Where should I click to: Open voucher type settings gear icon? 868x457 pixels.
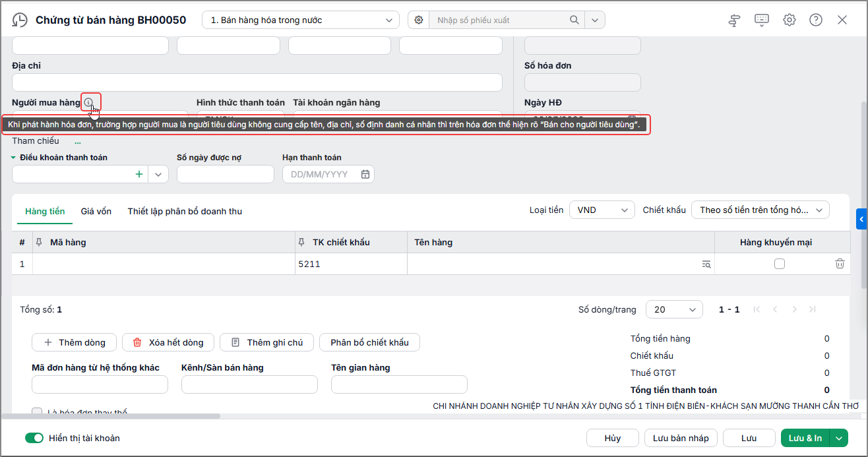click(418, 20)
